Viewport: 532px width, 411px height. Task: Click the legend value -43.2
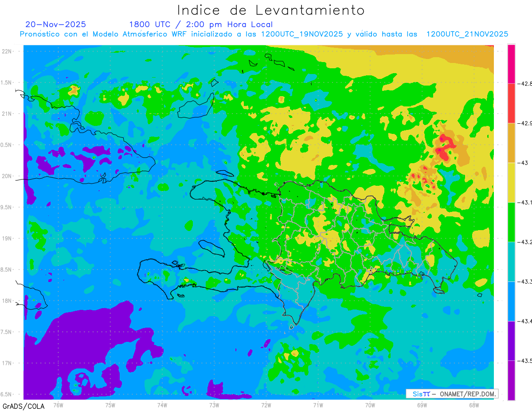pos(525,242)
